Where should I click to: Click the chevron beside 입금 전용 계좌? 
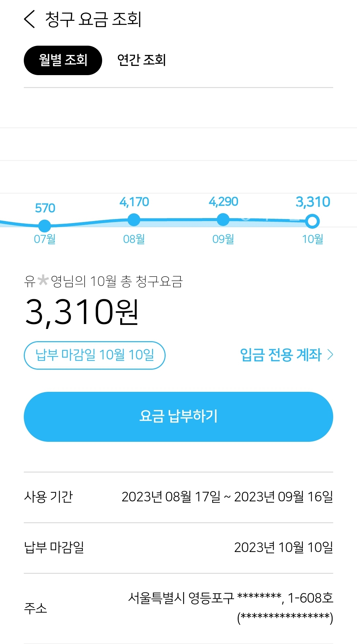[330, 355]
